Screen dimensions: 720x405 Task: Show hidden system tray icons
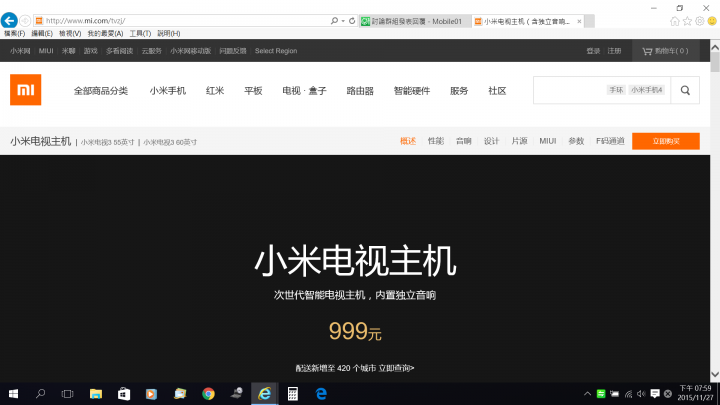pos(587,394)
